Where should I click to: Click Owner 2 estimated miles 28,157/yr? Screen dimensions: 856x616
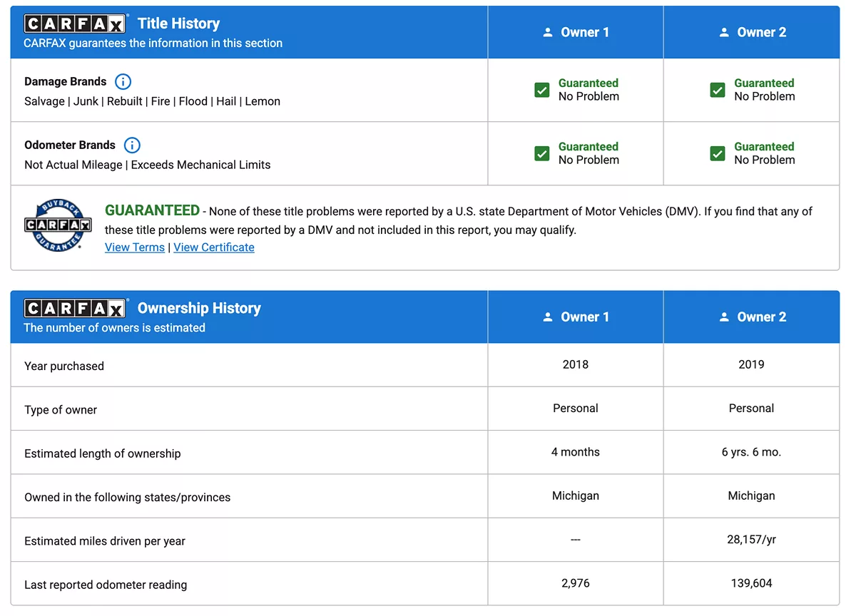click(751, 540)
